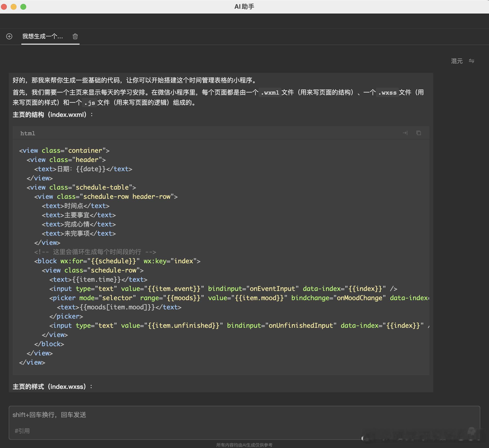Close the AI助手 window with red button

pos(4,7)
